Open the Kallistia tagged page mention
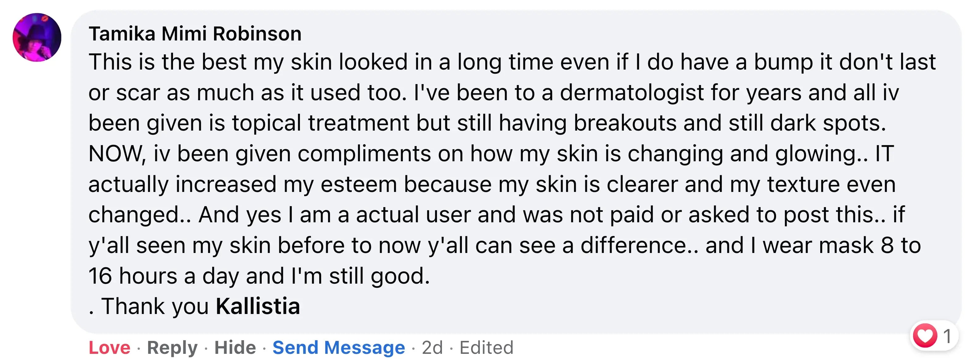 click(x=258, y=306)
